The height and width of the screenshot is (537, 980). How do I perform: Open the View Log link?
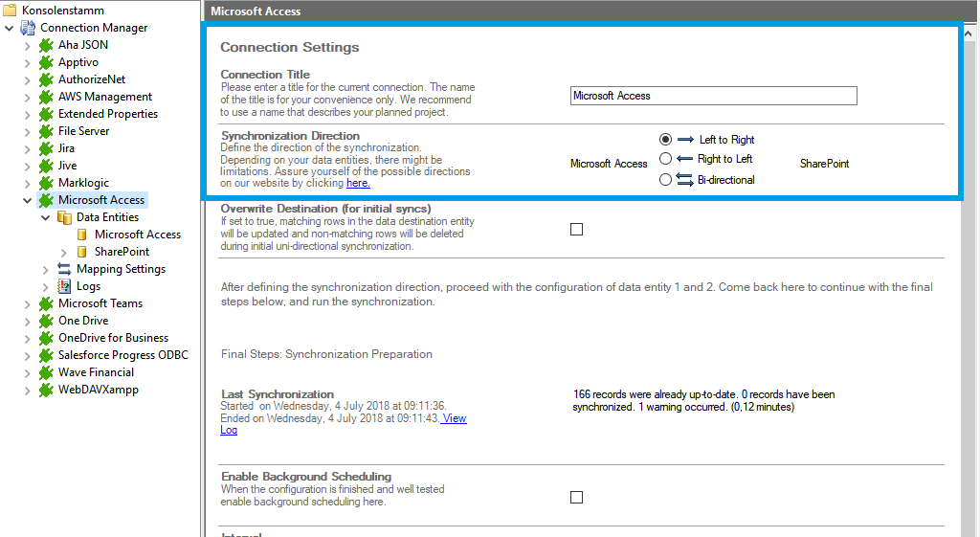[455, 418]
